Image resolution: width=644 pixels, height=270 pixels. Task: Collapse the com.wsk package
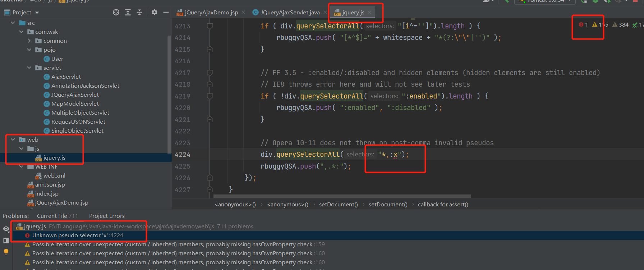(x=21, y=32)
